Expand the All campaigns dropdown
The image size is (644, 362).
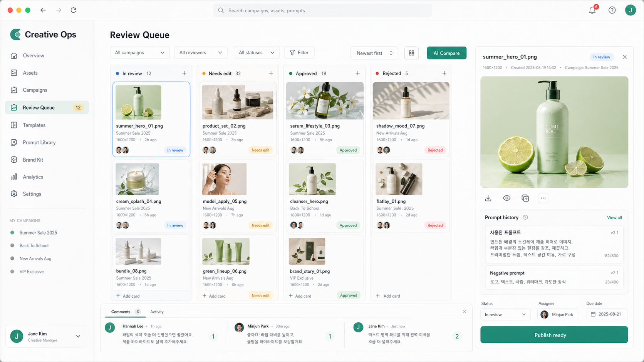click(139, 53)
